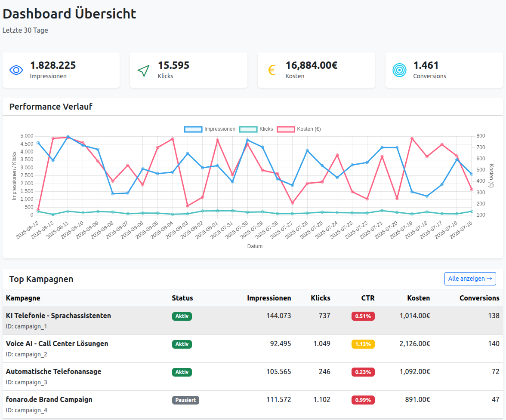Switch to the Top Kampagnen section header
The width and height of the screenshot is (506, 420).
coord(41,279)
